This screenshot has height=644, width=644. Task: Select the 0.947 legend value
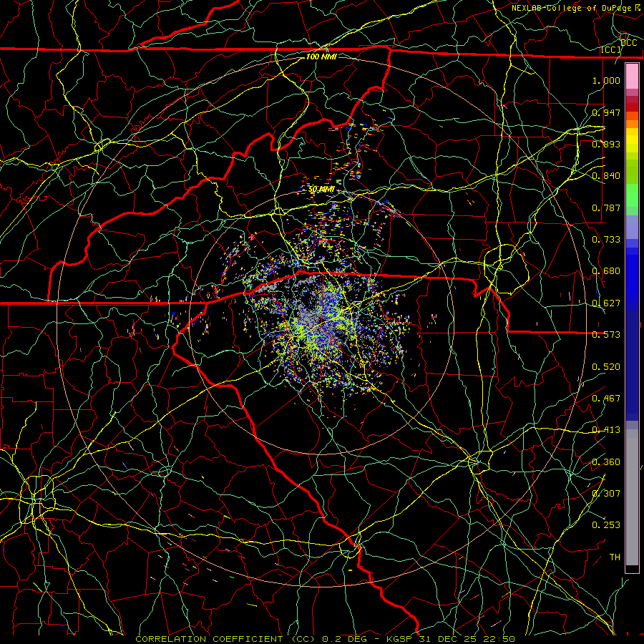click(606, 112)
